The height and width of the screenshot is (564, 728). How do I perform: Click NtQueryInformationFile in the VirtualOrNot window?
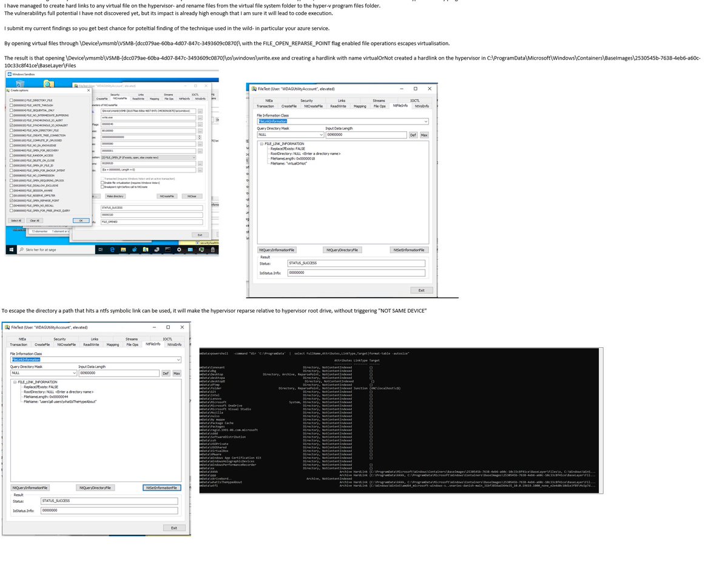pos(277,250)
